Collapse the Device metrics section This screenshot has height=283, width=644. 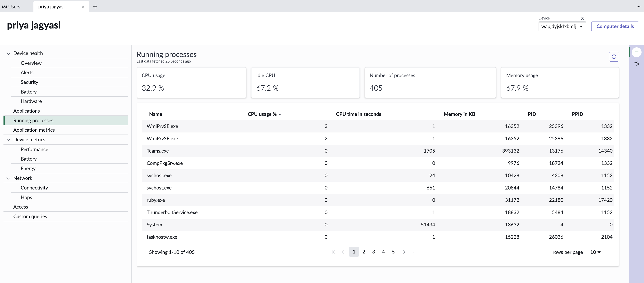(x=8, y=140)
